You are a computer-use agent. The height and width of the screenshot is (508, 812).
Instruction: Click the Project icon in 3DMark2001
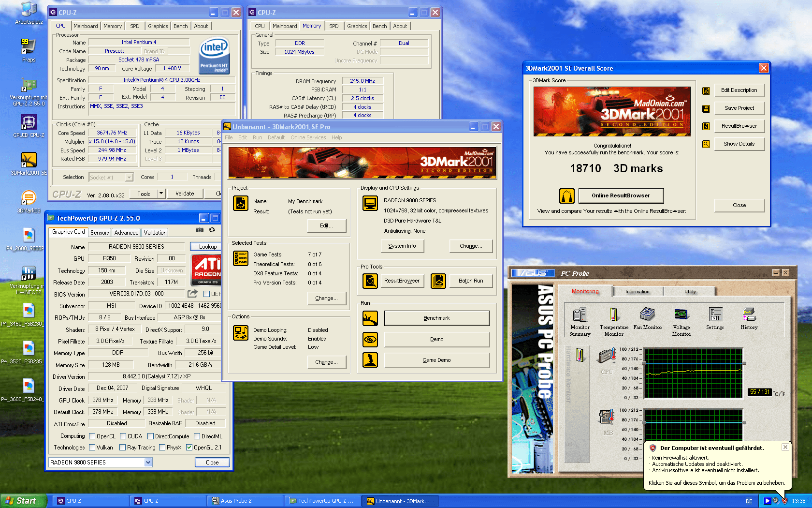click(241, 203)
